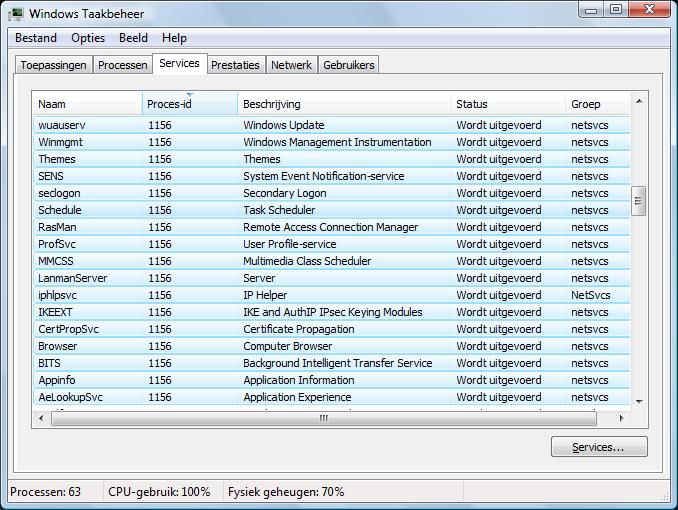Viewport: 678px width, 510px height.
Task: Click the Secondary Logon description
Action: [285, 193]
